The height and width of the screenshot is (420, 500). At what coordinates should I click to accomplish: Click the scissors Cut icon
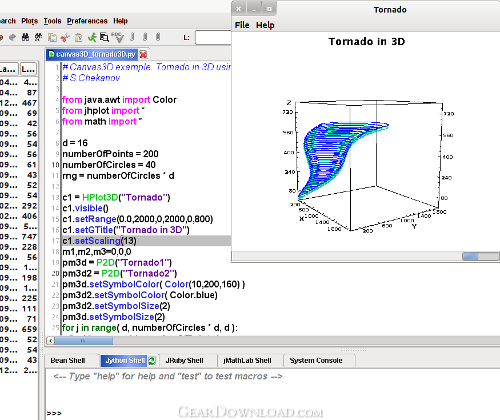tap(65, 37)
